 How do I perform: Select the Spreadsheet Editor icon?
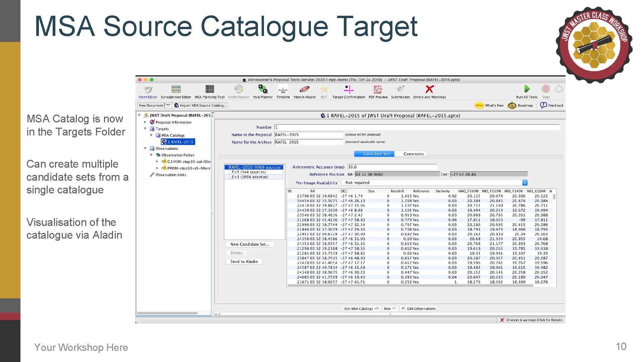176,90
